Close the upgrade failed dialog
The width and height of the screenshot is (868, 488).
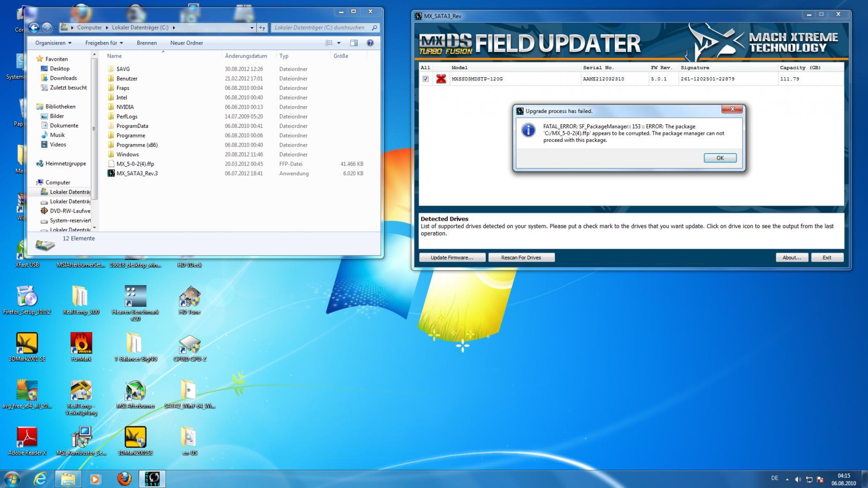[x=732, y=109]
